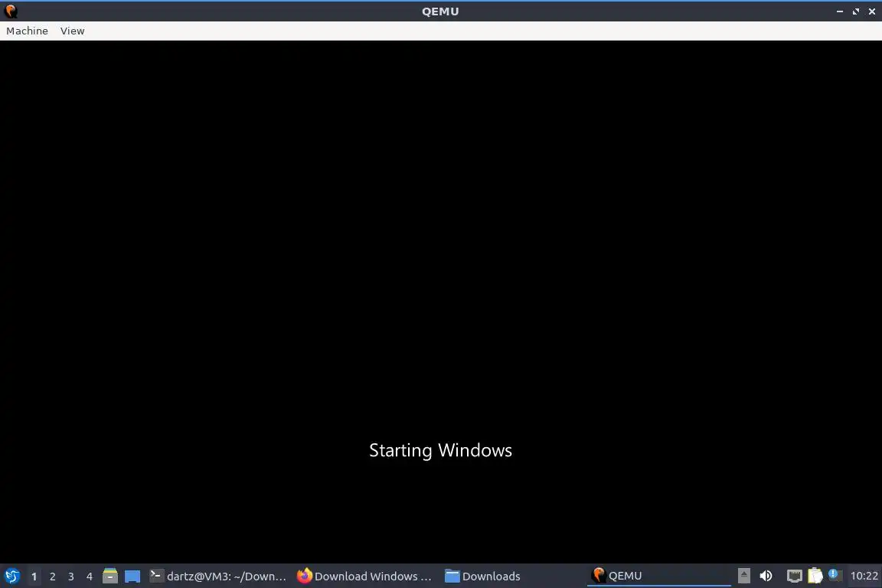Viewport: 882px width, 588px height.
Task: Switch to workspace 2
Action: point(52,577)
